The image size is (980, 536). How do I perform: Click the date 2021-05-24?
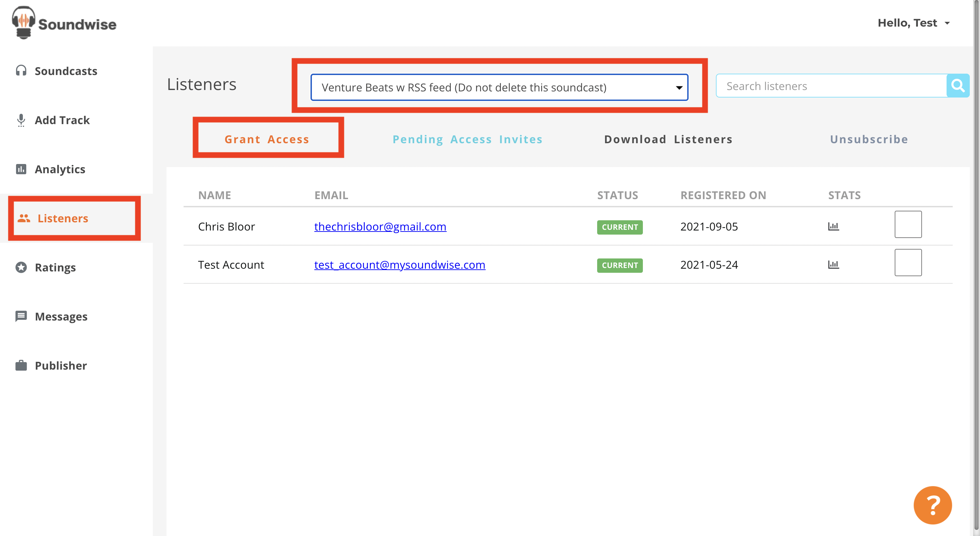click(709, 265)
